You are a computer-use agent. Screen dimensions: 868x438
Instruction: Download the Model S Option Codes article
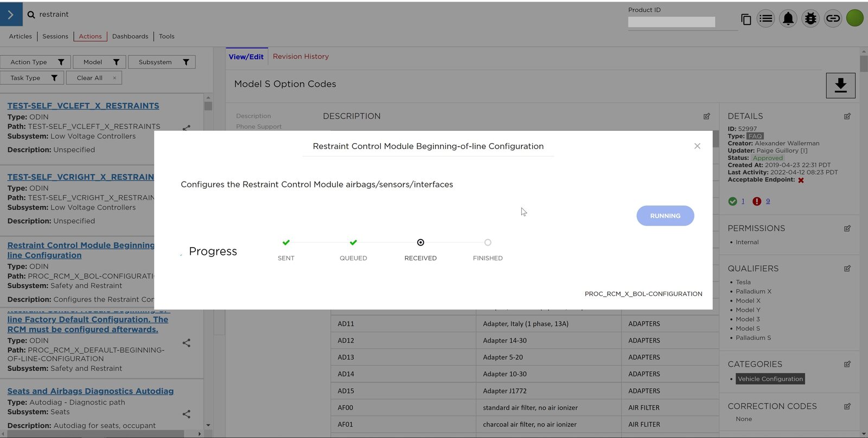click(840, 86)
